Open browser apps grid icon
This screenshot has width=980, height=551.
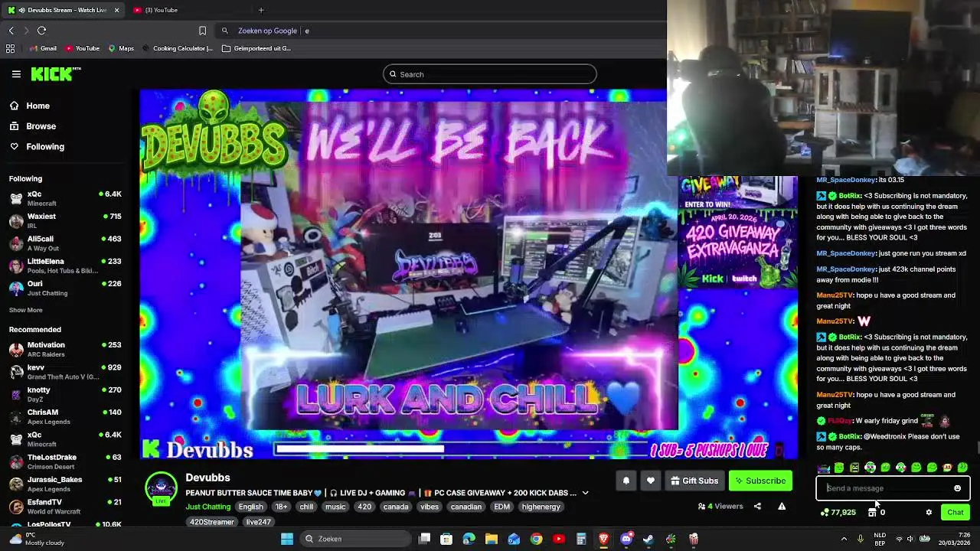[10, 48]
